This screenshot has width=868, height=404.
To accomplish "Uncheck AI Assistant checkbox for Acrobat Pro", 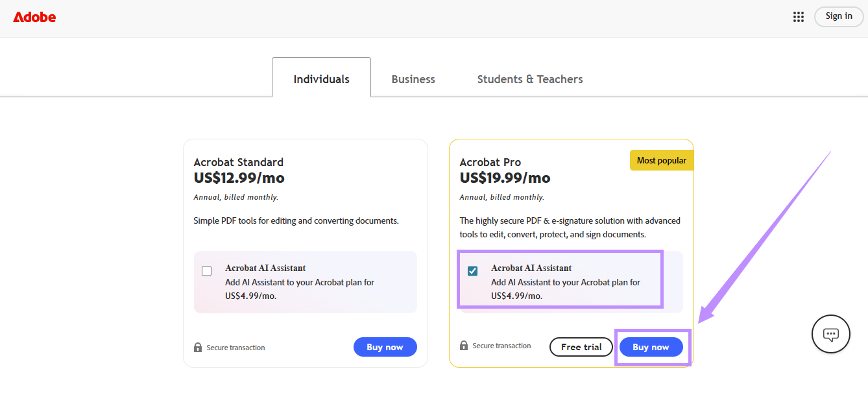I will point(472,271).
